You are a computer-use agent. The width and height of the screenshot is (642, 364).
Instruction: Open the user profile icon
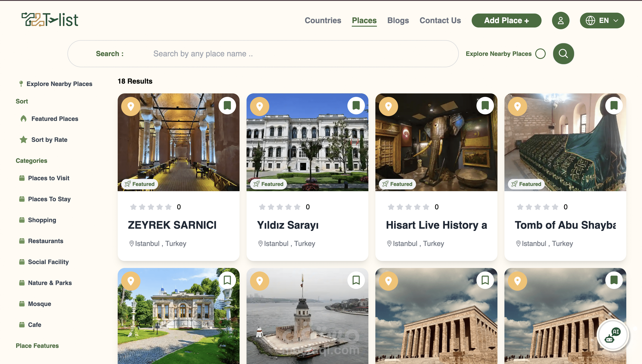pos(561,21)
